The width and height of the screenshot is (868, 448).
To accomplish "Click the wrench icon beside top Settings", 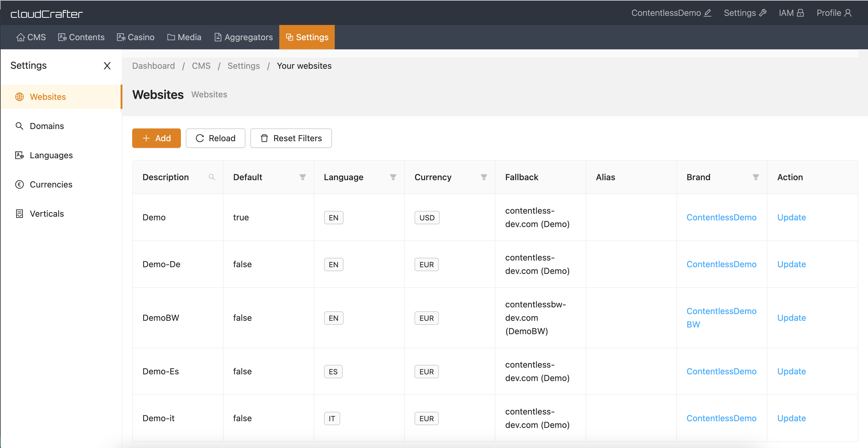I will [763, 13].
